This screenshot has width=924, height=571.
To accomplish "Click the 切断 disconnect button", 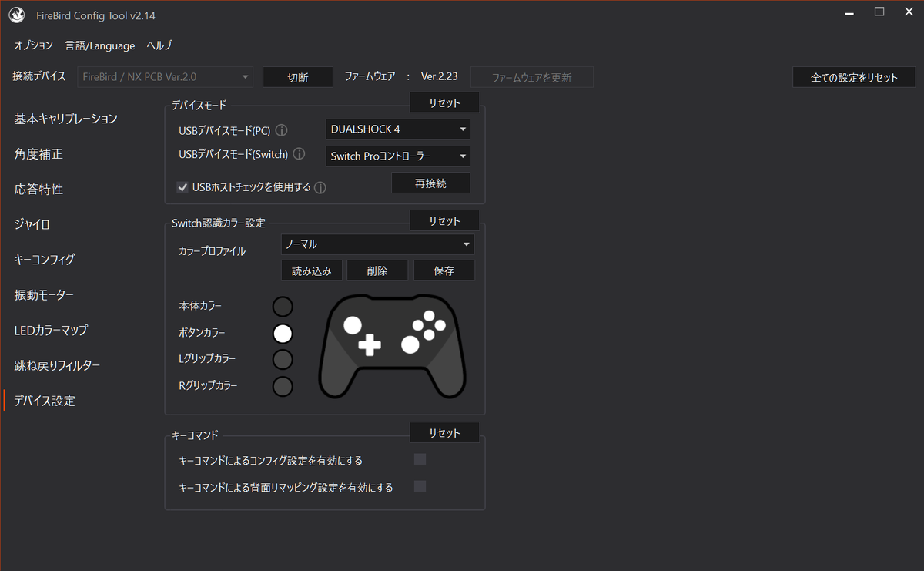I will (x=298, y=76).
